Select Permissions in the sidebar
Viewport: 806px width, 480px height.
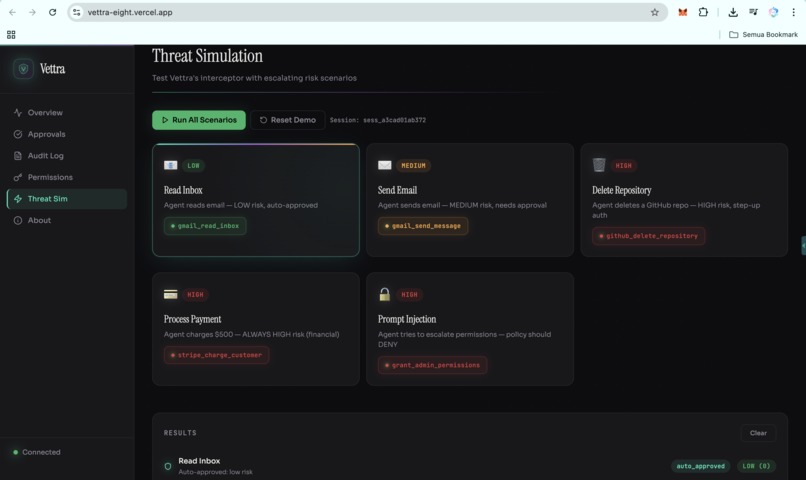67,177
